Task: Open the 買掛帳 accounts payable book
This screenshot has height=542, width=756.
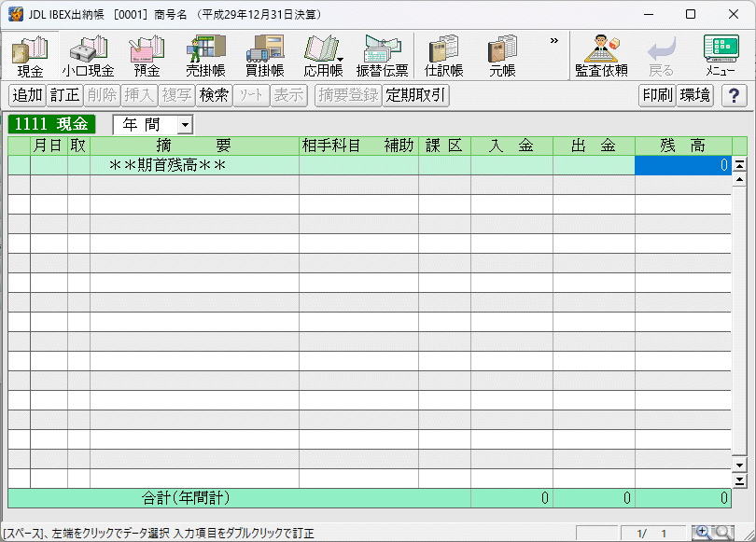Action: point(265,54)
